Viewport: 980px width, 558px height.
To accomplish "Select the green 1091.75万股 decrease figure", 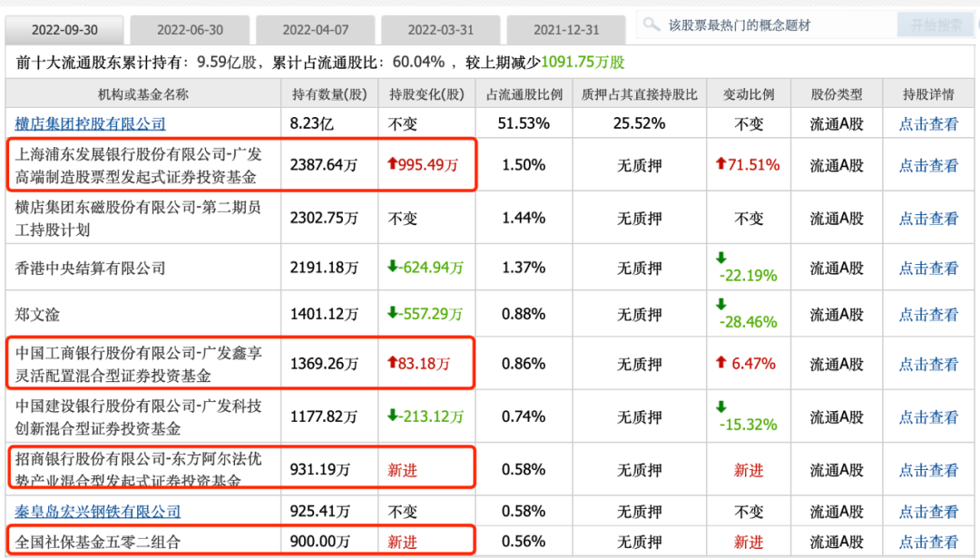I will (x=583, y=63).
